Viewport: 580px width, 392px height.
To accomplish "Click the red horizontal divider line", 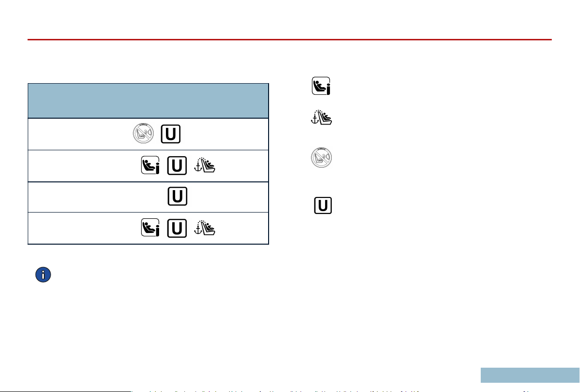I will [x=290, y=39].
